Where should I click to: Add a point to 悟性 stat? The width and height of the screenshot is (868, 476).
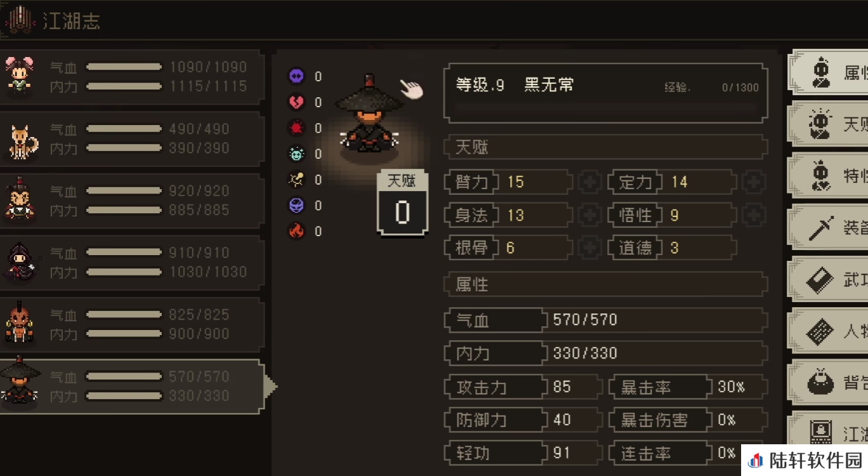(x=754, y=215)
